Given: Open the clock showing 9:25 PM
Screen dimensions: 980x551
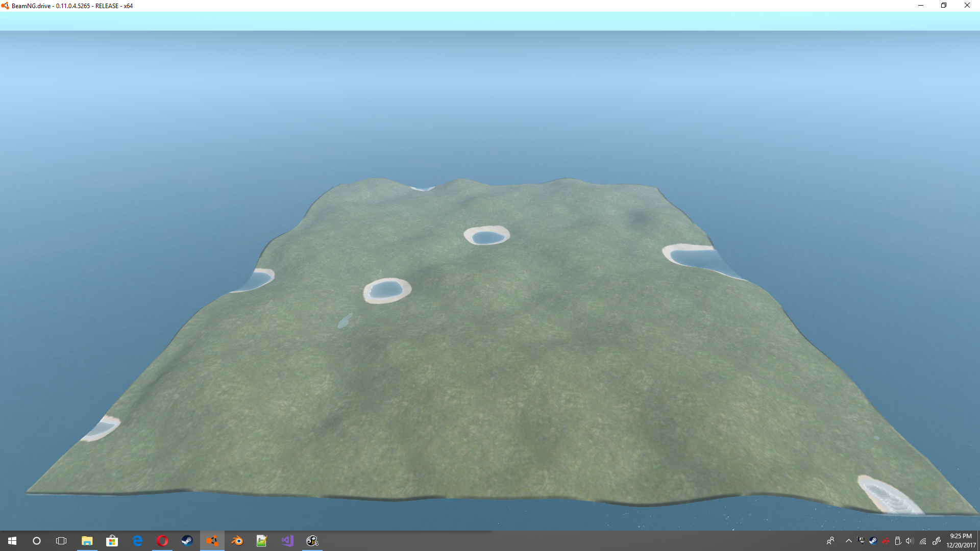Looking at the screenshot, I should (961, 541).
